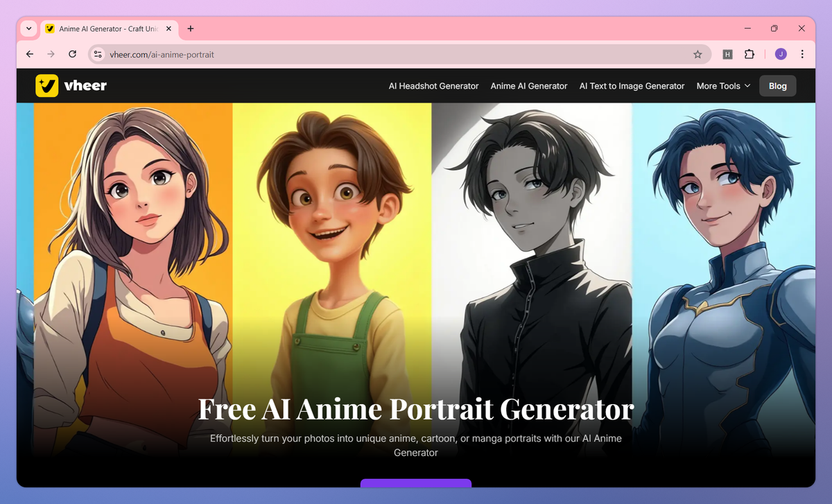The width and height of the screenshot is (832, 504).
Task: Click the browser forward arrow
Action: point(51,54)
